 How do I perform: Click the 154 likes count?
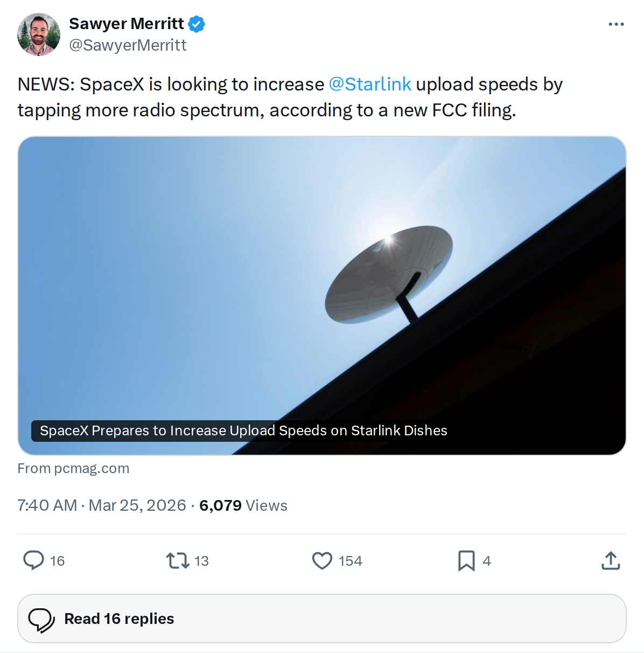click(x=349, y=561)
